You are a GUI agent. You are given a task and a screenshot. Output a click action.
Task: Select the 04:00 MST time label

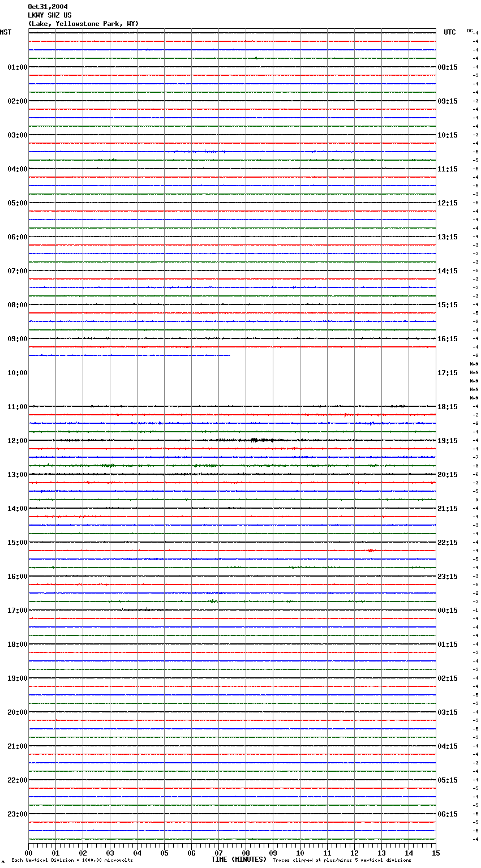(x=18, y=169)
